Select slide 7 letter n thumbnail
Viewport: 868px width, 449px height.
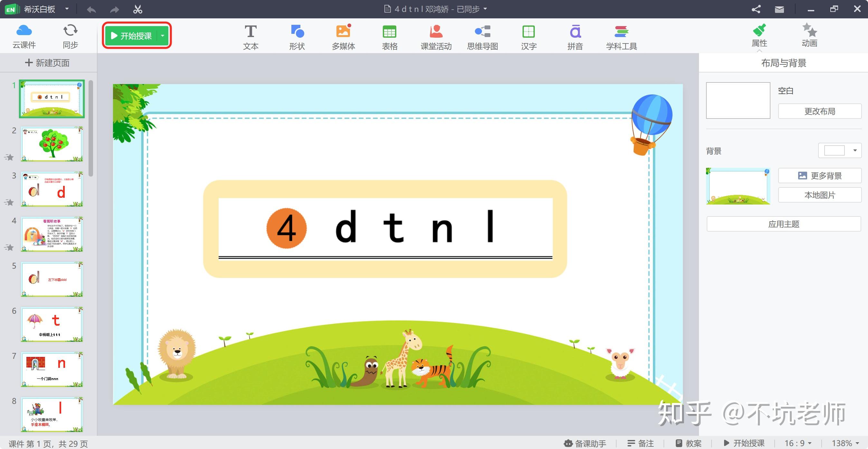pyautogui.click(x=52, y=370)
